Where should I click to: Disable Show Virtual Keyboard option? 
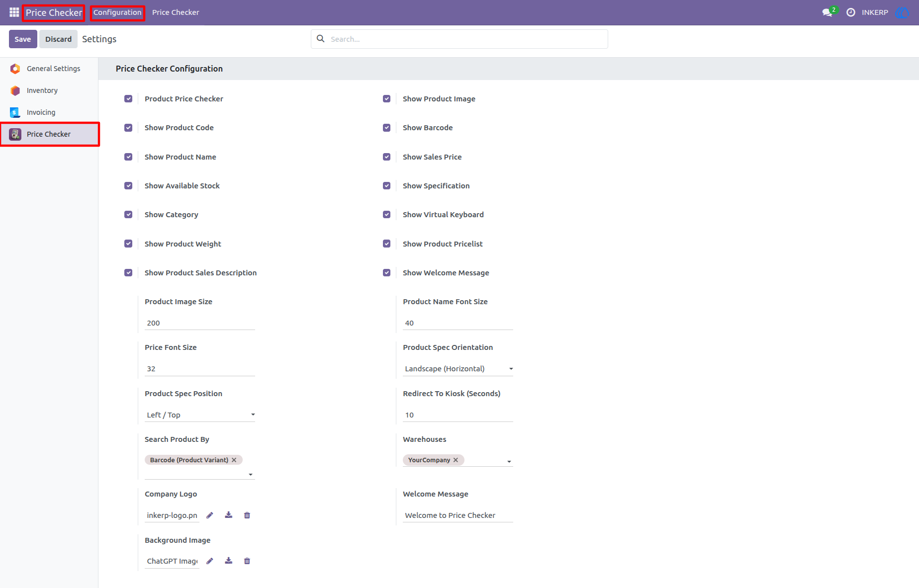tap(386, 215)
